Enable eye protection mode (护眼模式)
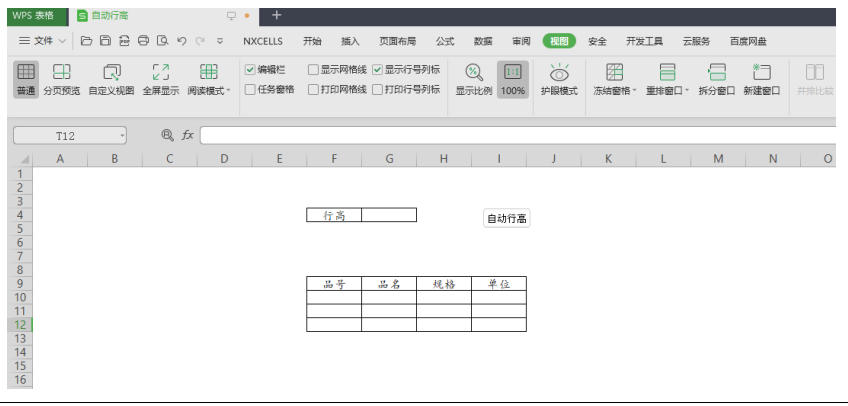 (x=559, y=78)
